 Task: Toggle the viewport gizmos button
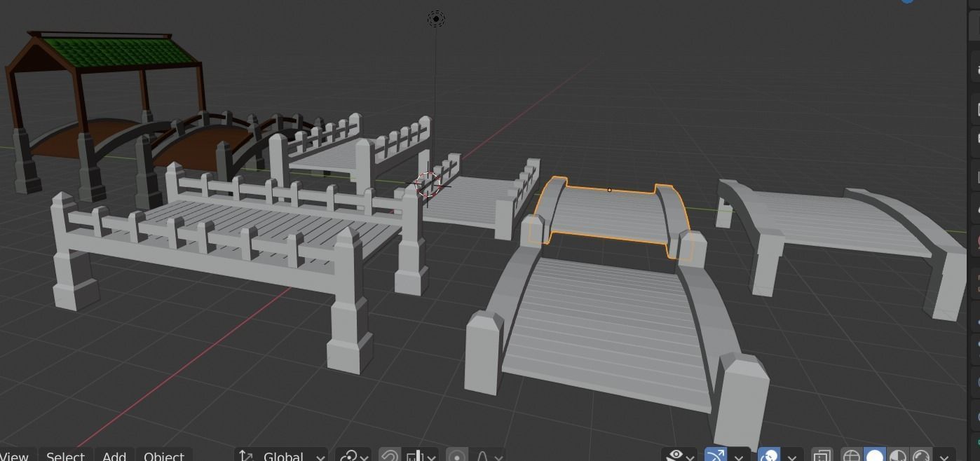pyautogui.click(x=715, y=455)
